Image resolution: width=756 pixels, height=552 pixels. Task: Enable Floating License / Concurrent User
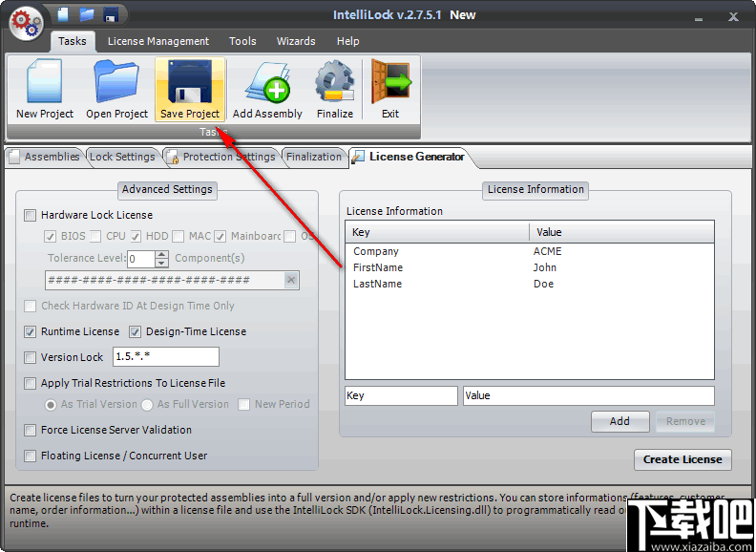30,456
